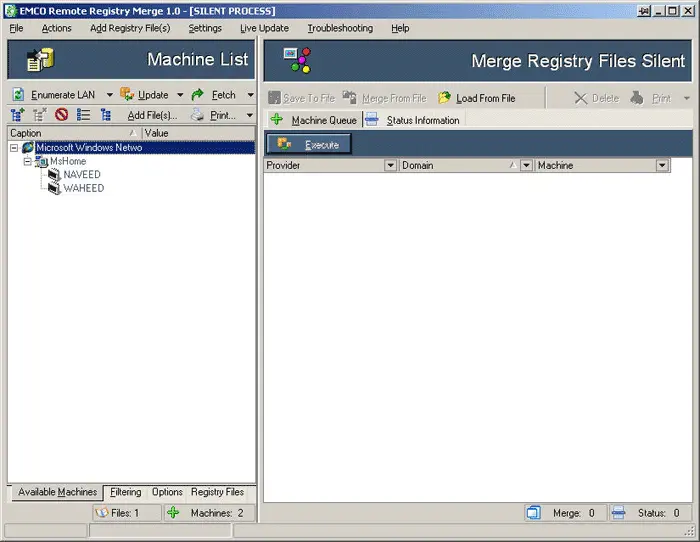
Task: Collapse the Microsoft Windows Network node
Action: tap(14, 148)
